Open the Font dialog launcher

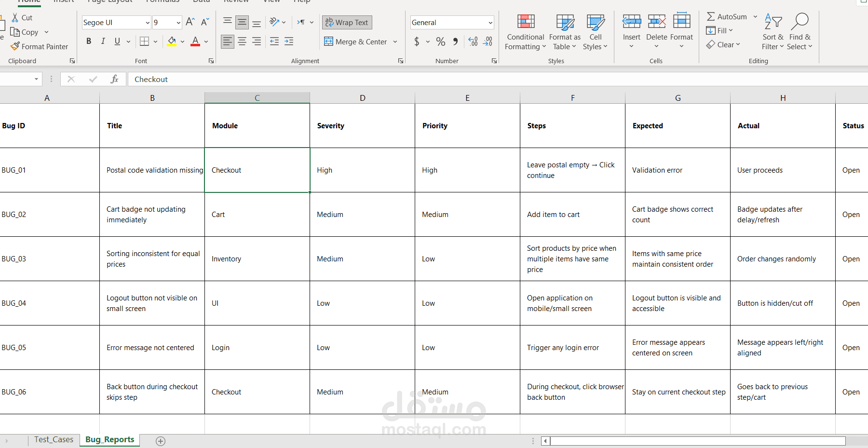click(211, 61)
